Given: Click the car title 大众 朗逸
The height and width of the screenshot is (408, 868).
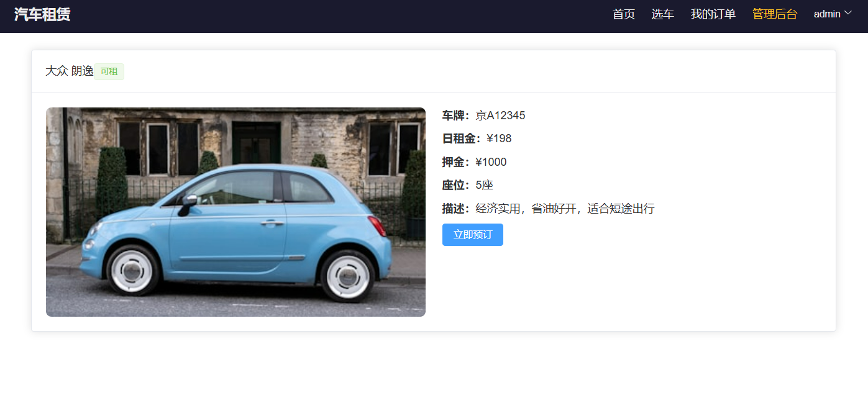Looking at the screenshot, I should (70, 71).
